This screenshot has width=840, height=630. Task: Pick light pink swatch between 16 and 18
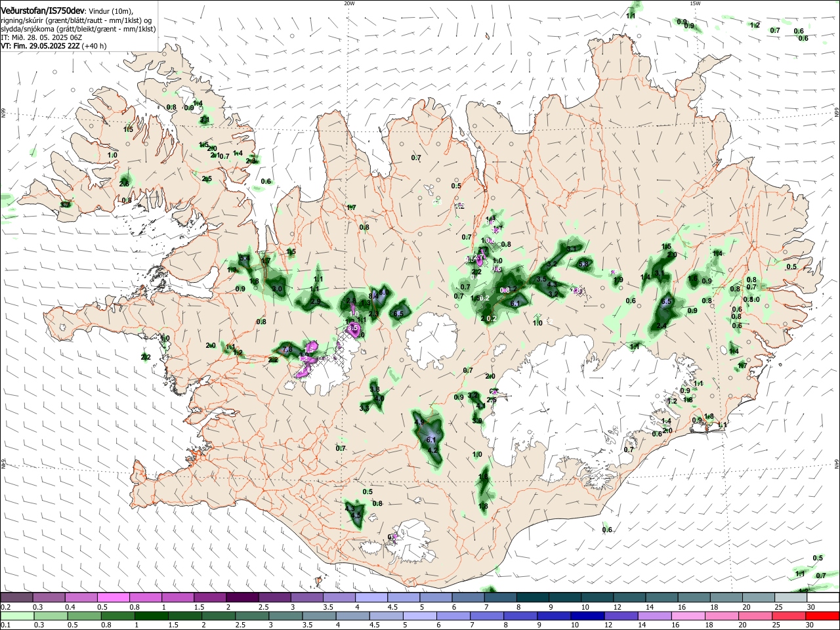point(689,616)
